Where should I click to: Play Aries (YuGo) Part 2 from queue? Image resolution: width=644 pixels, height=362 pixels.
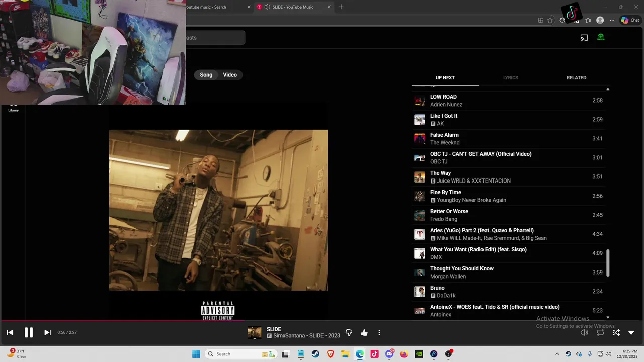point(508,234)
